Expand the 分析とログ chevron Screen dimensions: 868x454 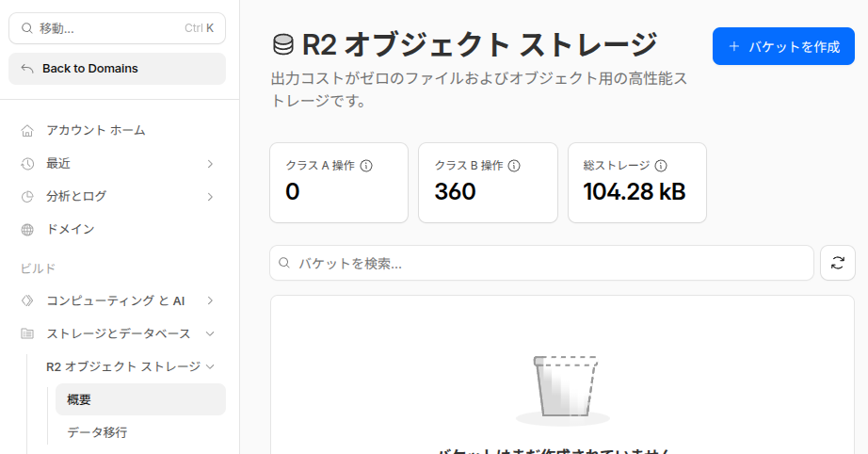click(x=210, y=196)
